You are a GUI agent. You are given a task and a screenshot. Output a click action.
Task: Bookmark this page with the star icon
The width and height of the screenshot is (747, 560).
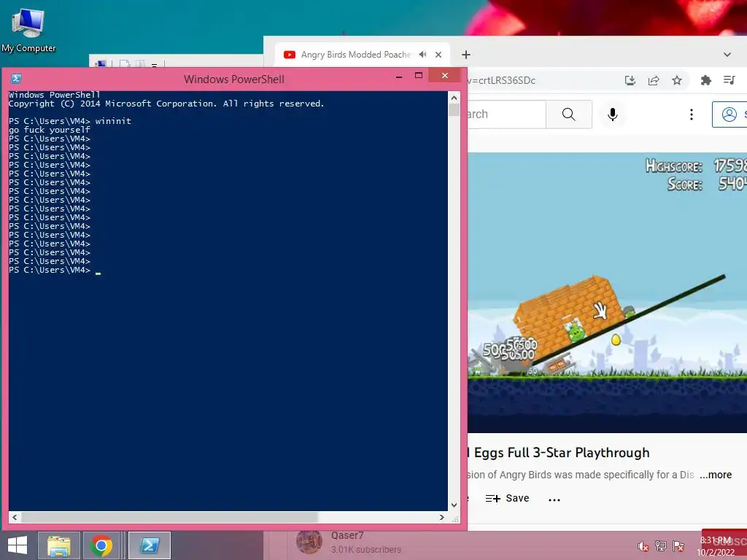pyautogui.click(x=677, y=80)
